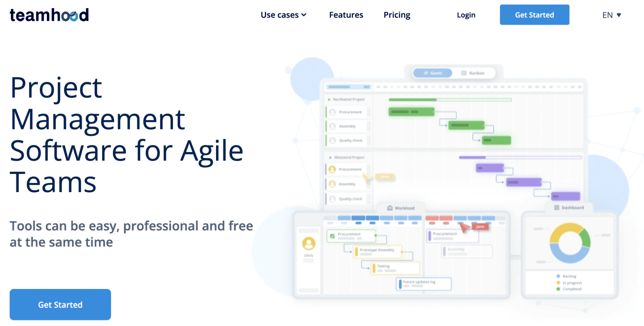The image size is (644, 326).
Task: Collapse the Northwind Project group
Action: coord(329,99)
